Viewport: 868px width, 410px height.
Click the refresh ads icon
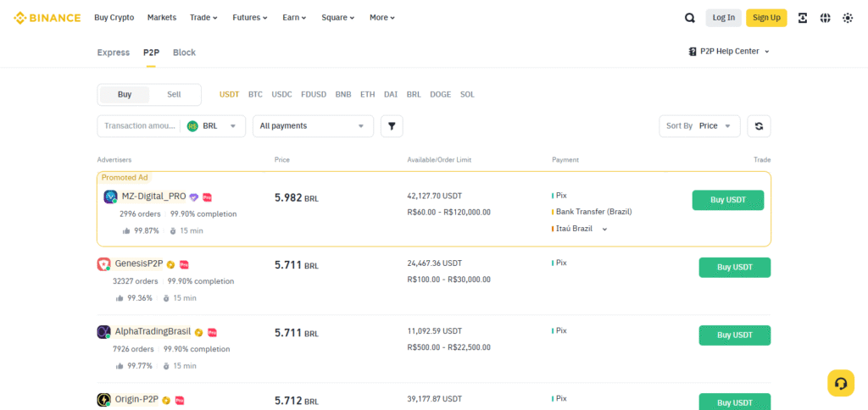pos(759,126)
